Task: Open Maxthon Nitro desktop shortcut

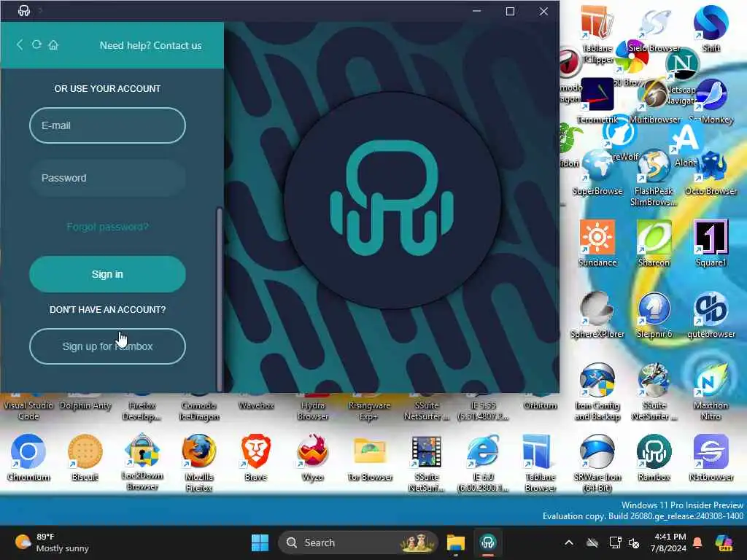Action: point(711,391)
